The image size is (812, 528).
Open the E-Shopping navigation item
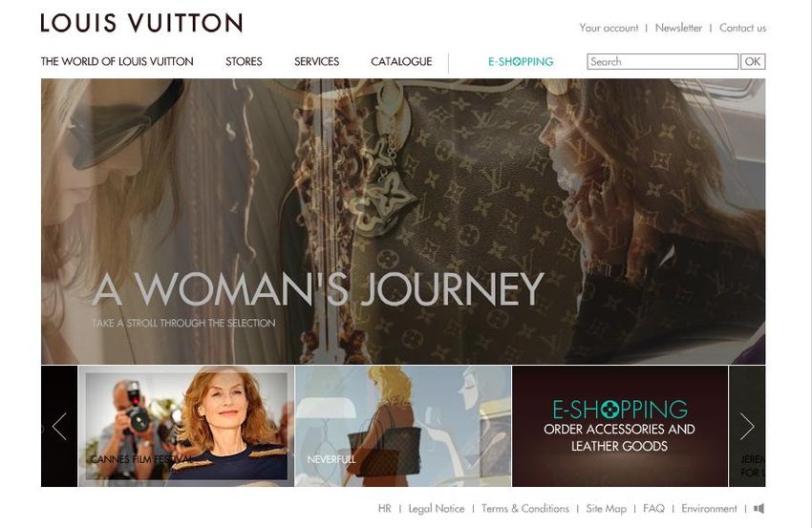(x=521, y=62)
